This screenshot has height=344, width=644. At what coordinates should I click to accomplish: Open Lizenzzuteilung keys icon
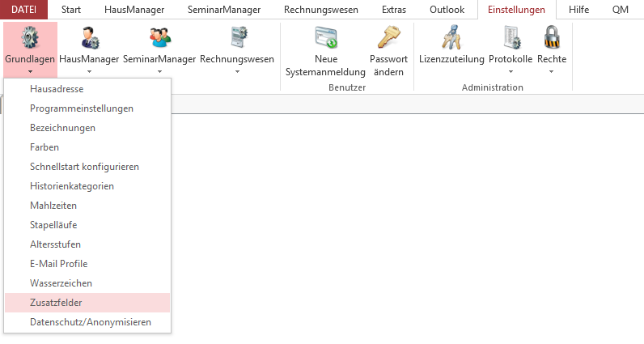coord(451,38)
